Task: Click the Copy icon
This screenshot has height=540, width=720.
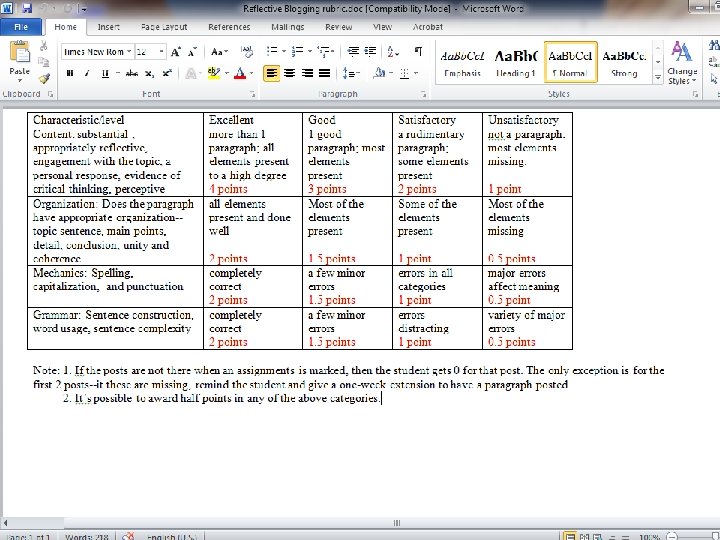Action: coord(44,62)
